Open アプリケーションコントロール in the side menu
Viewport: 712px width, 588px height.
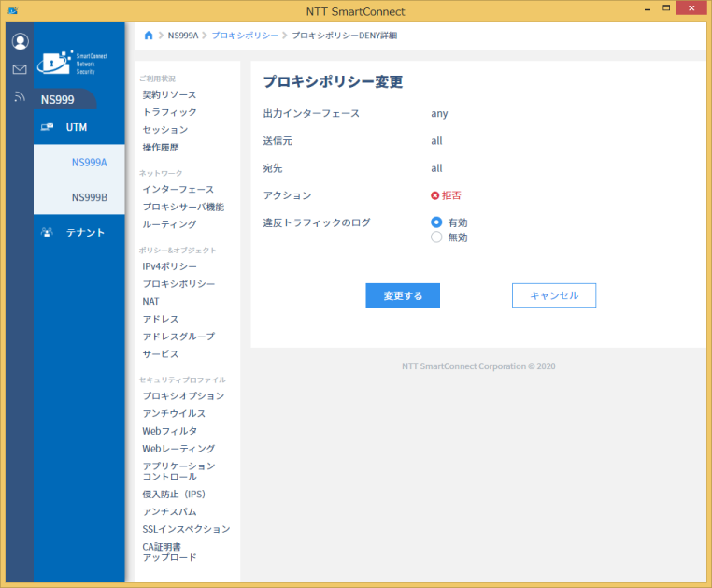(178, 471)
